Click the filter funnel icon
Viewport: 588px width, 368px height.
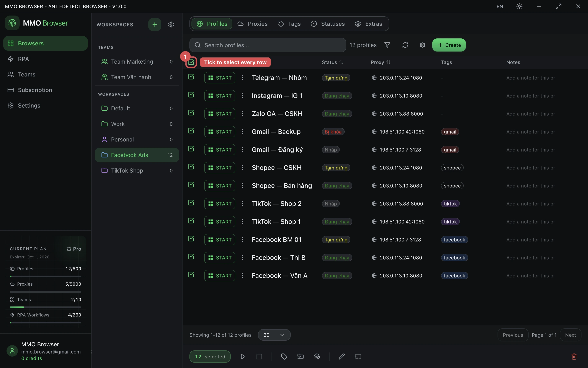pos(387,45)
